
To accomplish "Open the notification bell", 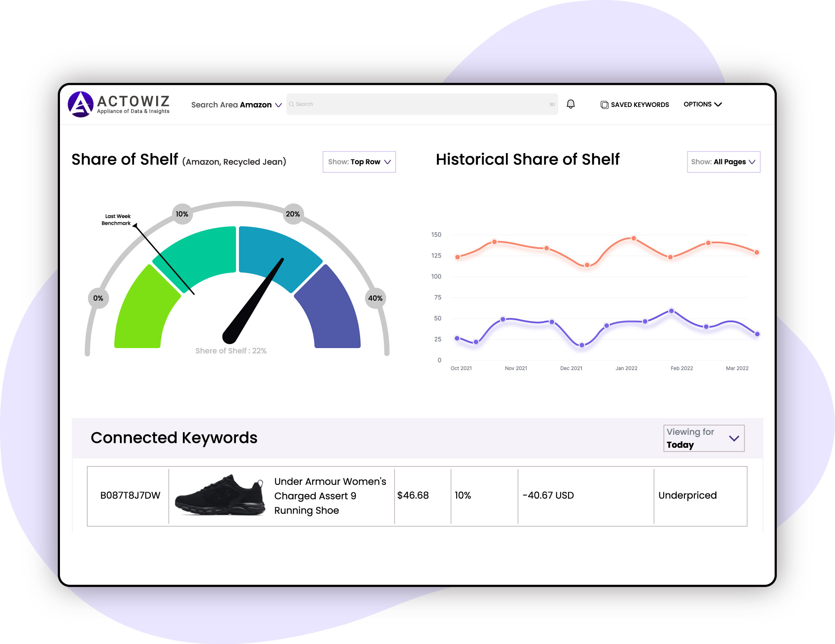I will coord(571,104).
